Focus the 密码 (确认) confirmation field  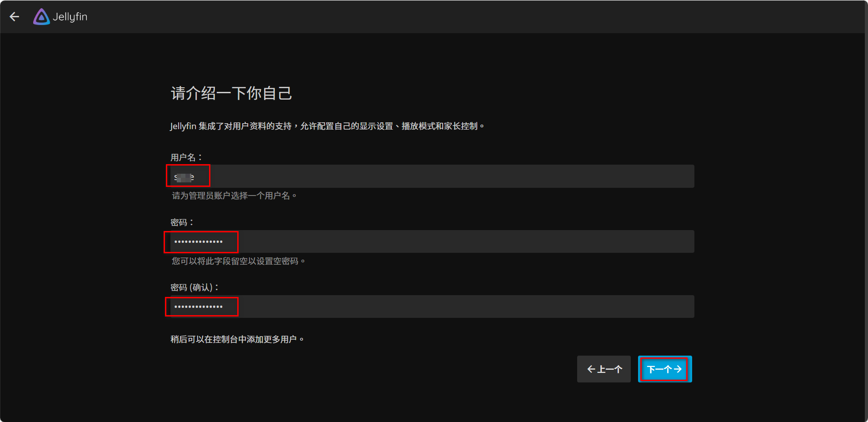tap(432, 306)
